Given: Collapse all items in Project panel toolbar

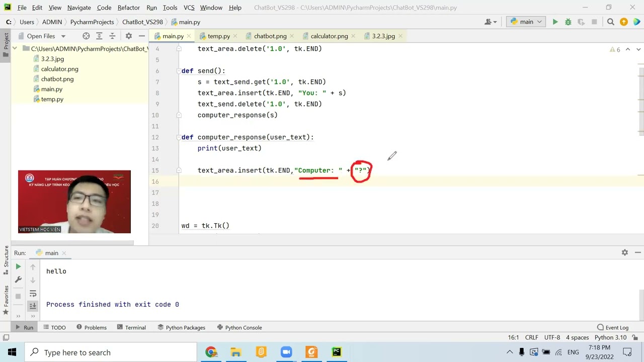Looking at the screenshot, I should (112, 36).
